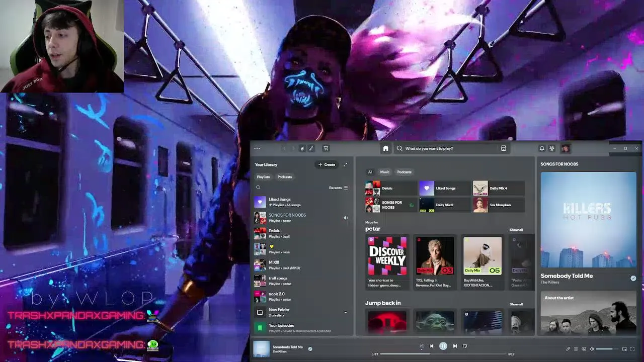This screenshot has height=362, width=644.
Task: Open the Discover Weekly card
Action: [x=387, y=262]
